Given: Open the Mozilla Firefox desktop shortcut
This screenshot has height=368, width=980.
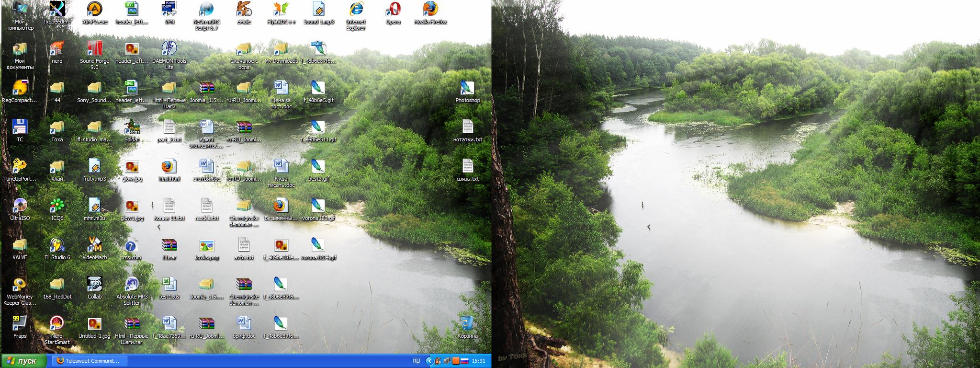Looking at the screenshot, I should (430, 10).
